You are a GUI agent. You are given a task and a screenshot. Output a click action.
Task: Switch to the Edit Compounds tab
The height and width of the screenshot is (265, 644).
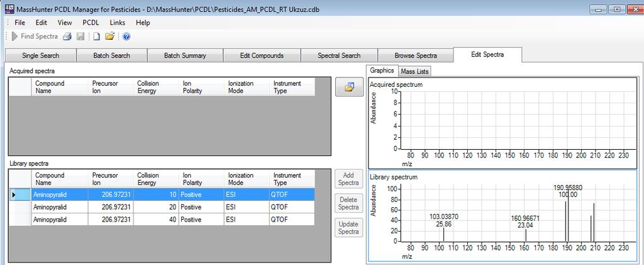[262, 55]
